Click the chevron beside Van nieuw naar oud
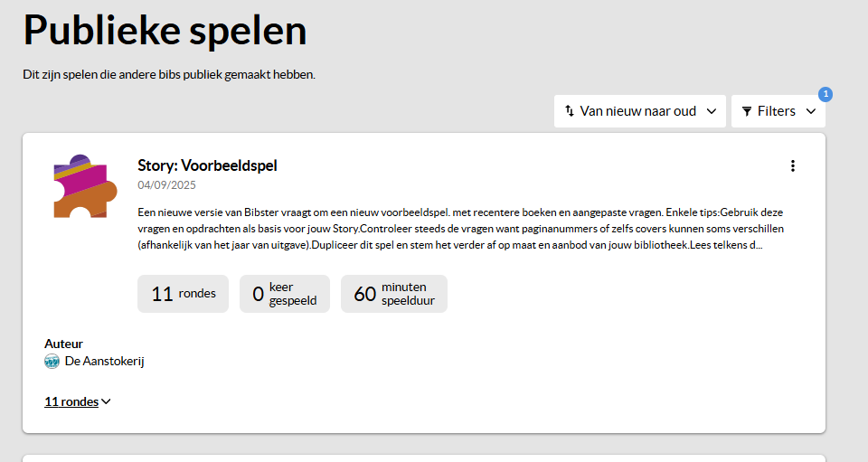 tap(711, 111)
